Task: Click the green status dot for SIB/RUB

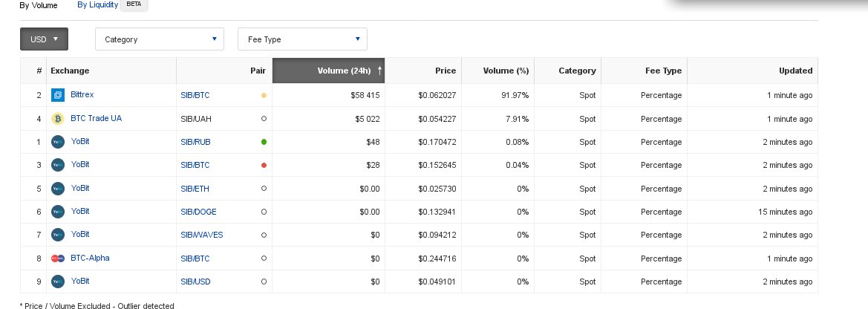Action: (264, 142)
